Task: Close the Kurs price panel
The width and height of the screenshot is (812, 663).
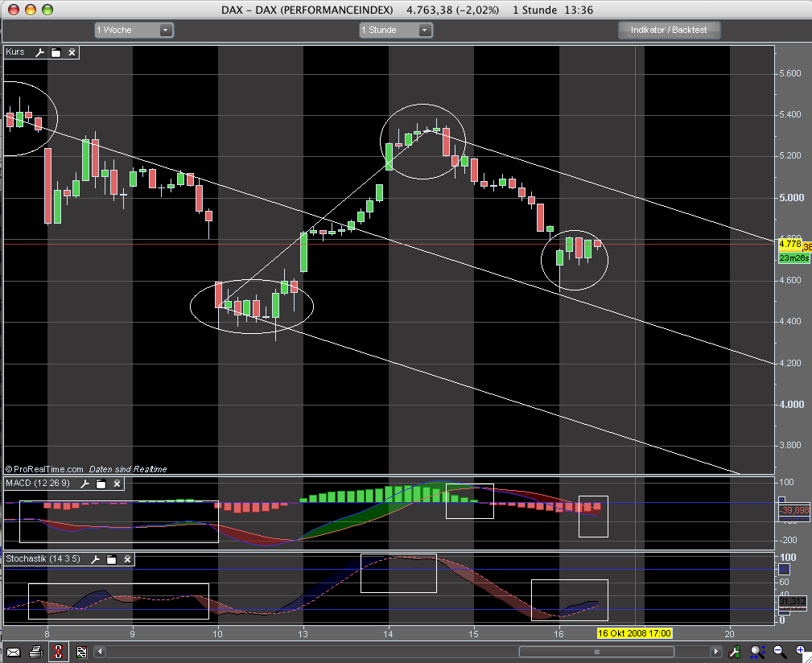Action: point(72,52)
